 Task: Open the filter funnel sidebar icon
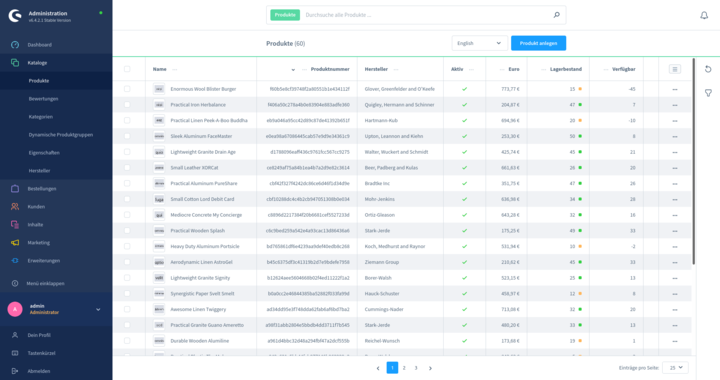click(x=708, y=93)
